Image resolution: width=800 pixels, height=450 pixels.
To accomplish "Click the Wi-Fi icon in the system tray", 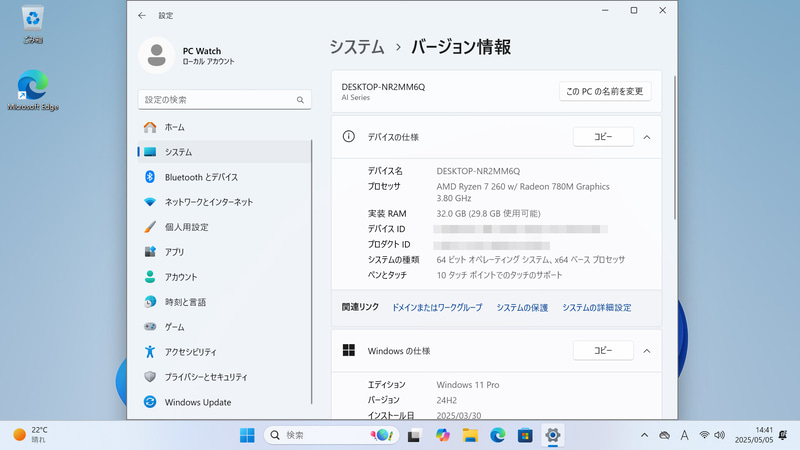I will pos(704,435).
